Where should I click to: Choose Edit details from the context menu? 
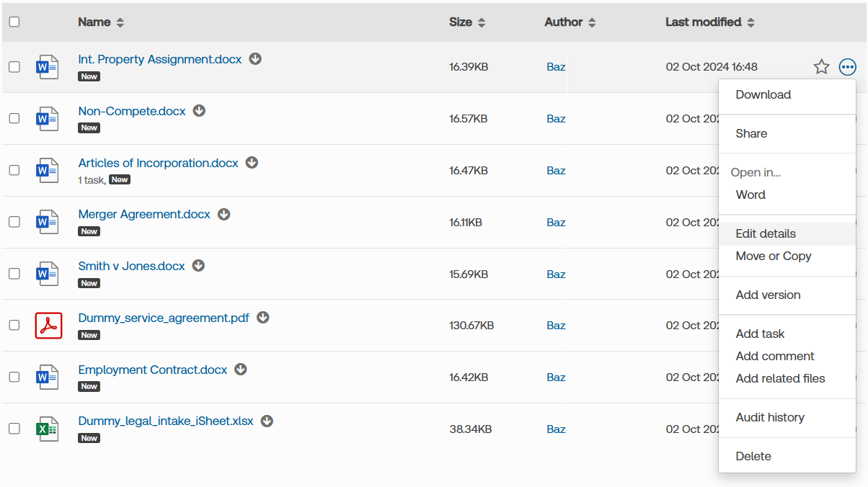[x=766, y=233]
